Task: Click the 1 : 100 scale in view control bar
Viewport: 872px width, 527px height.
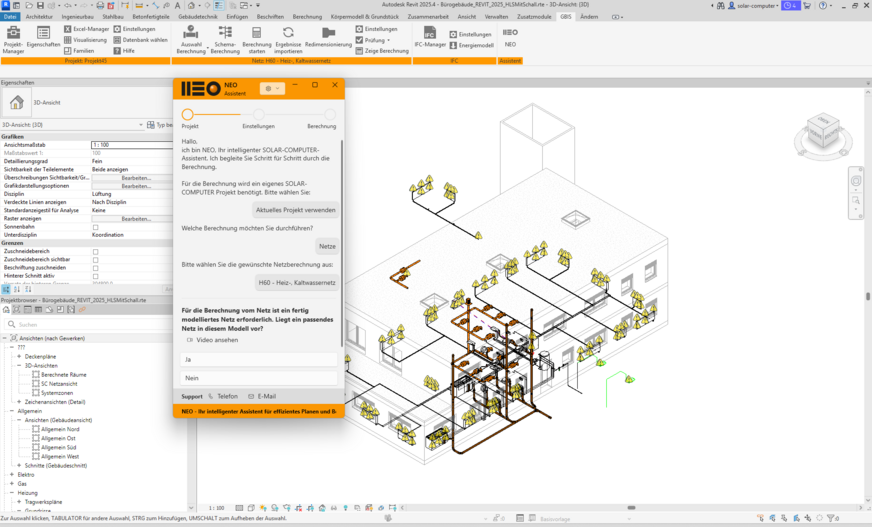Action: click(216, 508)
